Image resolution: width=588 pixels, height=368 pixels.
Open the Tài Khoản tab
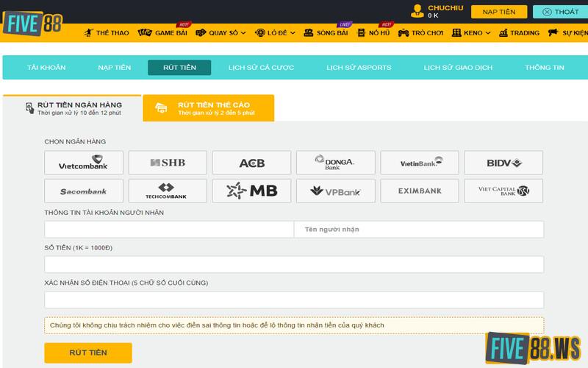tap(46, 68)
